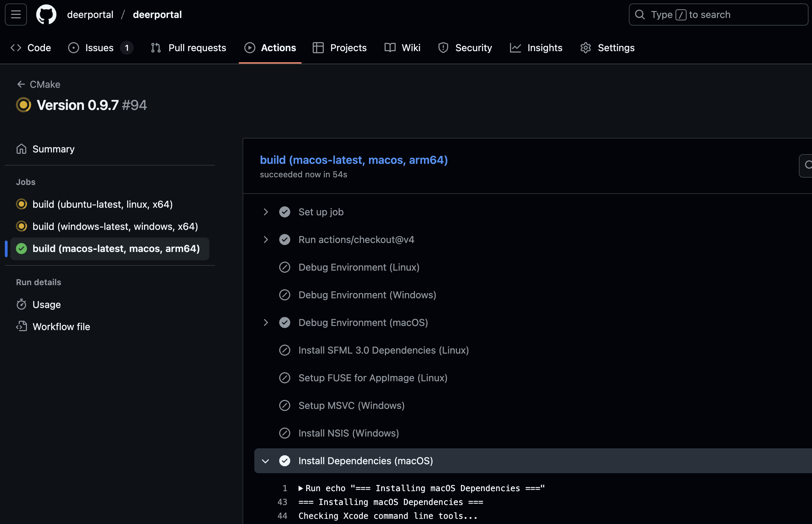Click the Debug Environment (macOS) checkmark icon
This screenshot has height=524, width=812.
click(x=285, y=322)
